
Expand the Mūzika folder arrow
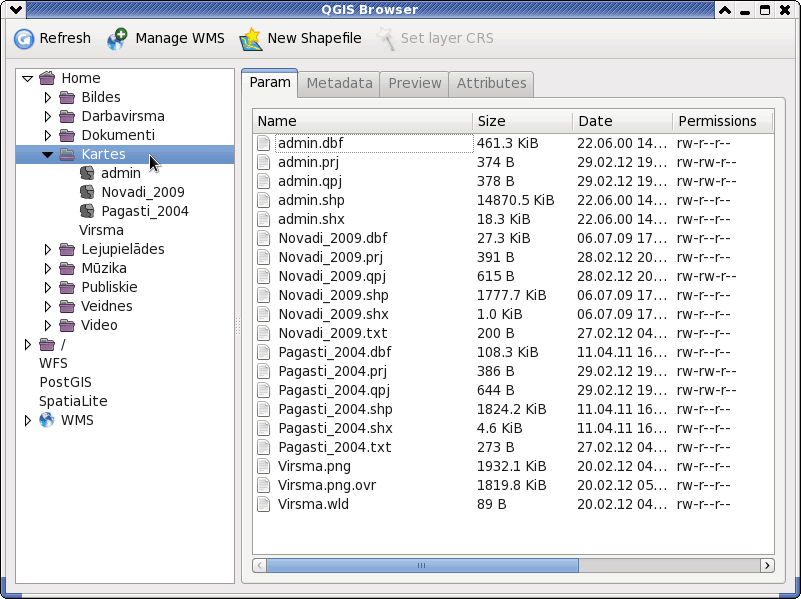click(x=48, y=268)
